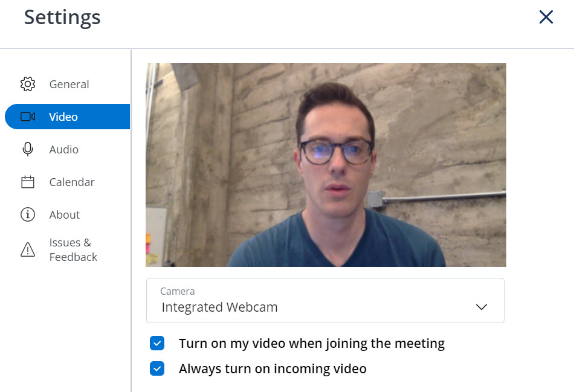Screen dimensions: 574x392
Task: Click the General gear icon
Action: pyautogui.click(x=28, y=84)
